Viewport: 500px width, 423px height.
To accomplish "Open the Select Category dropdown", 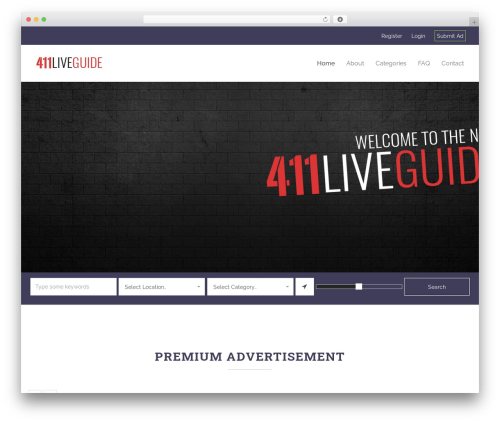I will (250, 287).
